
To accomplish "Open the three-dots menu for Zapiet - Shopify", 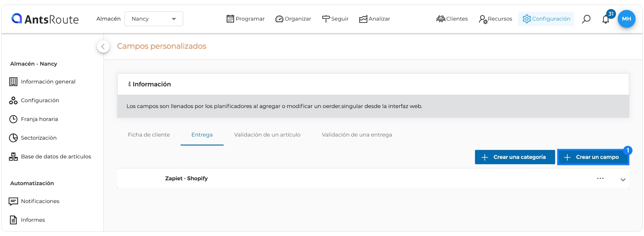I will tap(600, 178).
